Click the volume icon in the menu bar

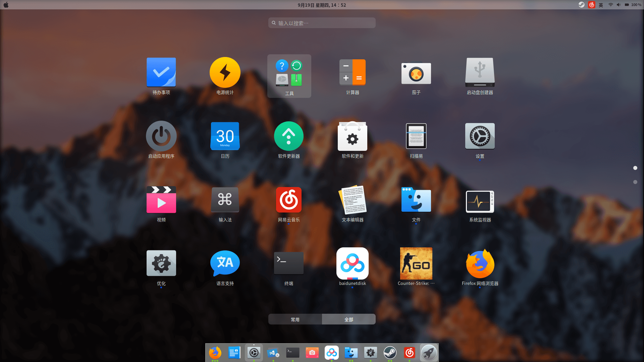click(619, 5)
